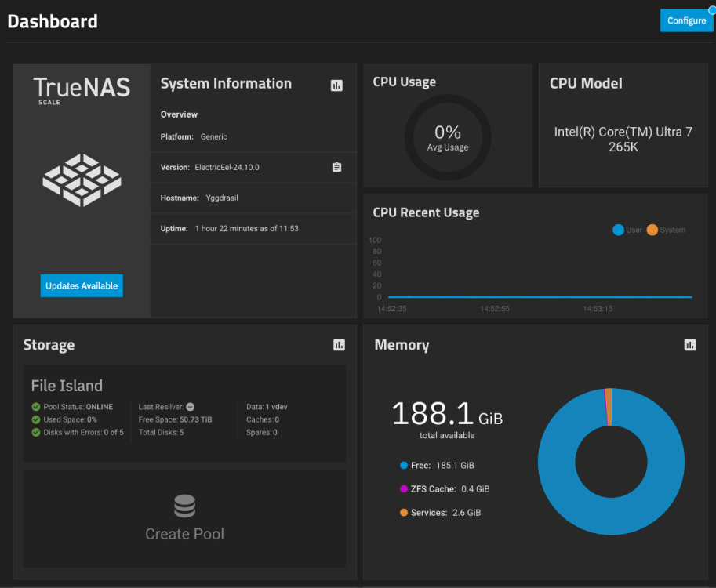716x588 pixels.
Task: Open the File Island pool title
Action: point(67,386)
